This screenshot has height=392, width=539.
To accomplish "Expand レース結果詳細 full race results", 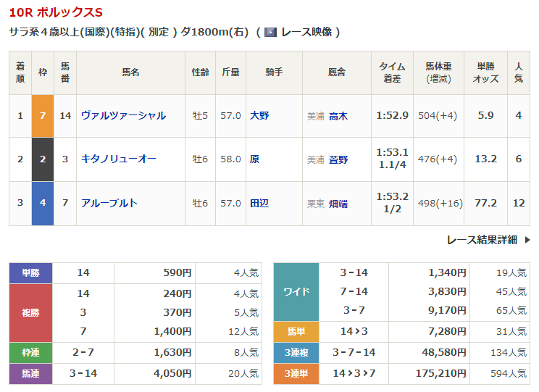I will pyautogui.click(x=482, y=240).
